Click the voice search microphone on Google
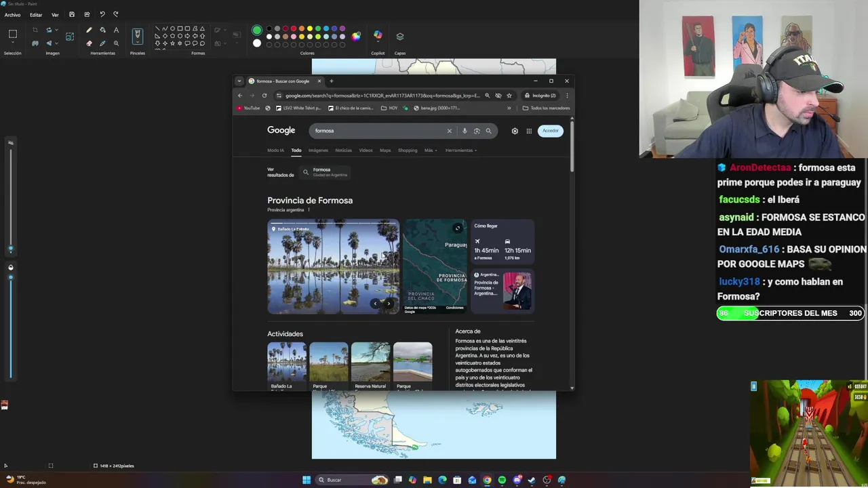This screenshot has height=488, width=868. tap(465, 131)
